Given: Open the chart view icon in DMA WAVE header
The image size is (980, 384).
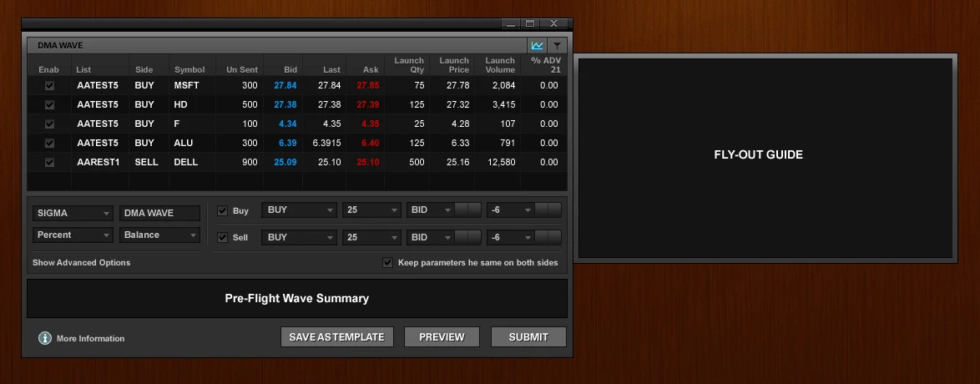Looking at the screenshot, I should coord(537,46).
